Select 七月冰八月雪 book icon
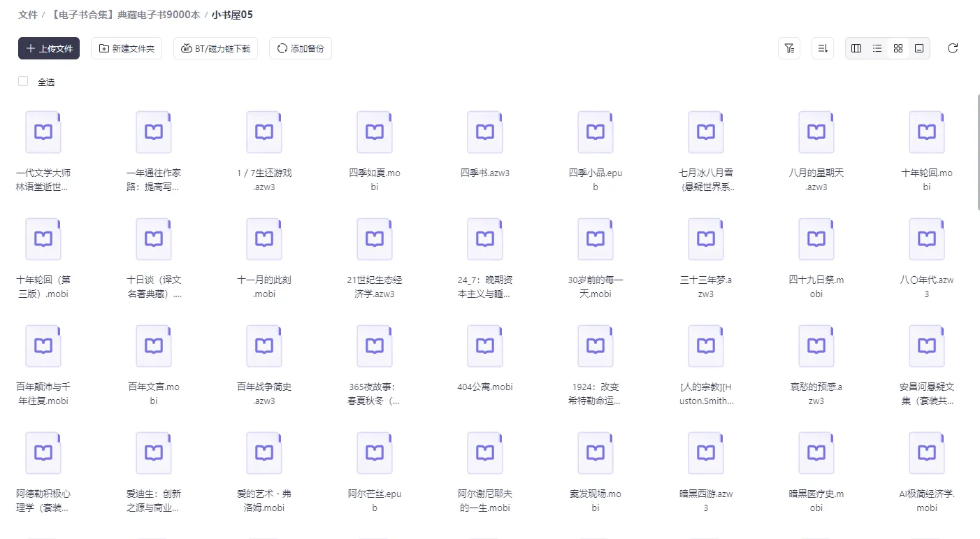The height and width of the screenshot is (539, 980). [x=706, y=131]
